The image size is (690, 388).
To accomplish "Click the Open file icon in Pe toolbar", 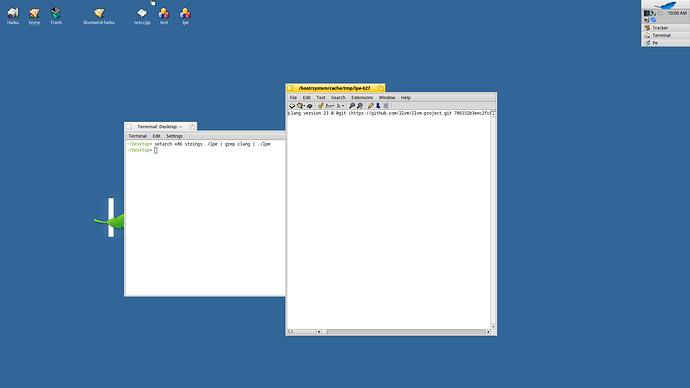I will pos(301,106).
